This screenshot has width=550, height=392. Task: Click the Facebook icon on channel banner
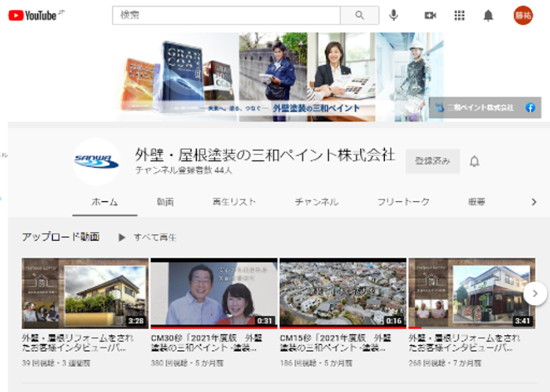click(x=530, y=108)
